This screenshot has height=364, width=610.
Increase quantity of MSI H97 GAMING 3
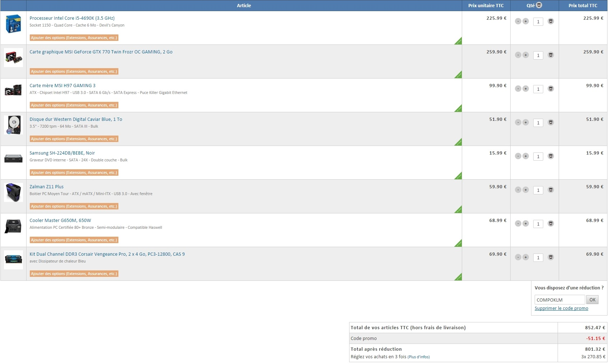[526, 89]
